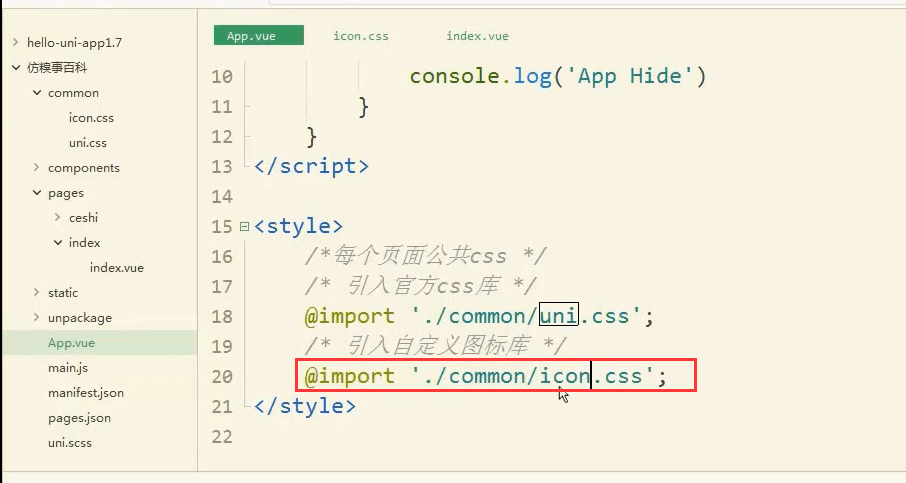906x483 pixels.
Task: Open pages.json in the file tree
Action: click(x=80, y=418)
